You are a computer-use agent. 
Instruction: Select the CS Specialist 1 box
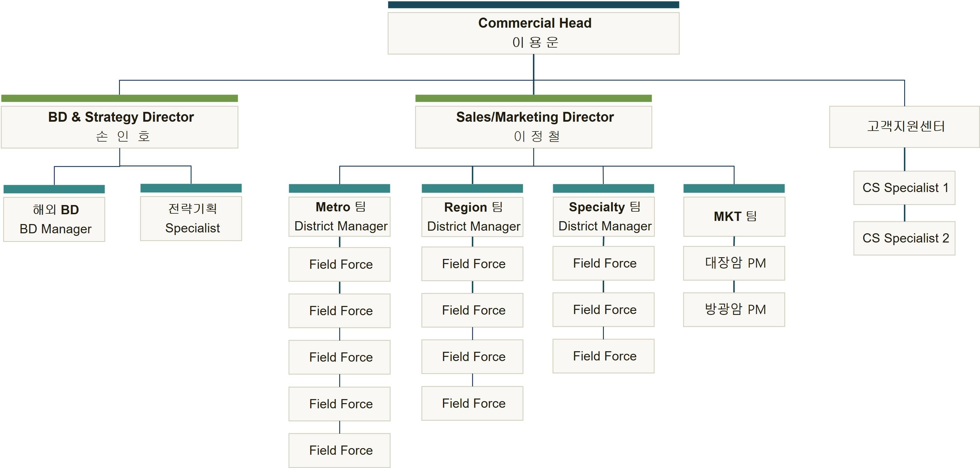point(904,188)
